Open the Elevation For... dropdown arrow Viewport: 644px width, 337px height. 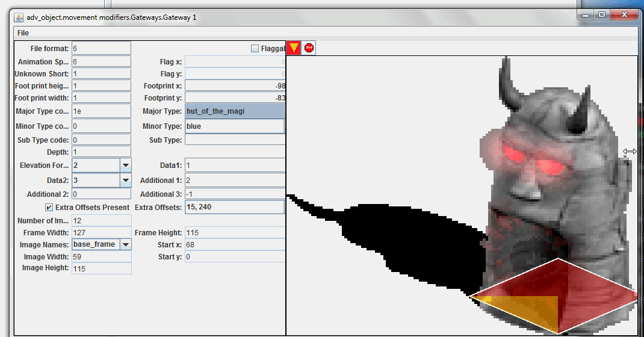pos(126,165)
